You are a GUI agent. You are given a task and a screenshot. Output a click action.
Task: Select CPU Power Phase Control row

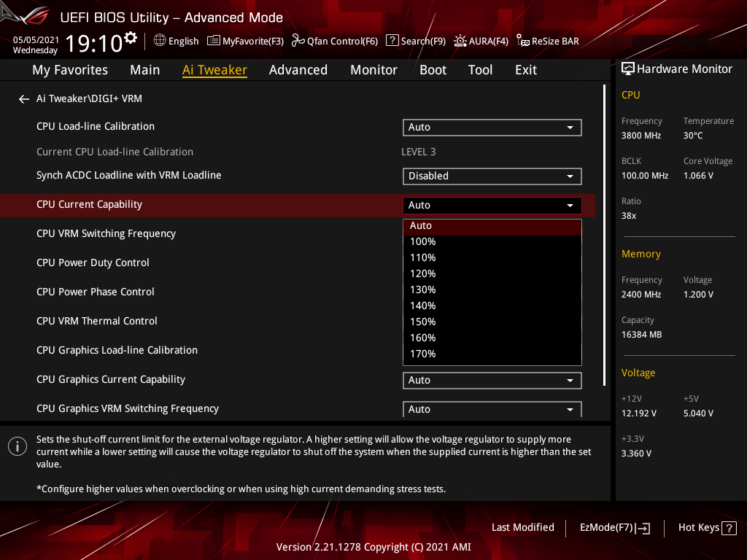coord(96,292)
